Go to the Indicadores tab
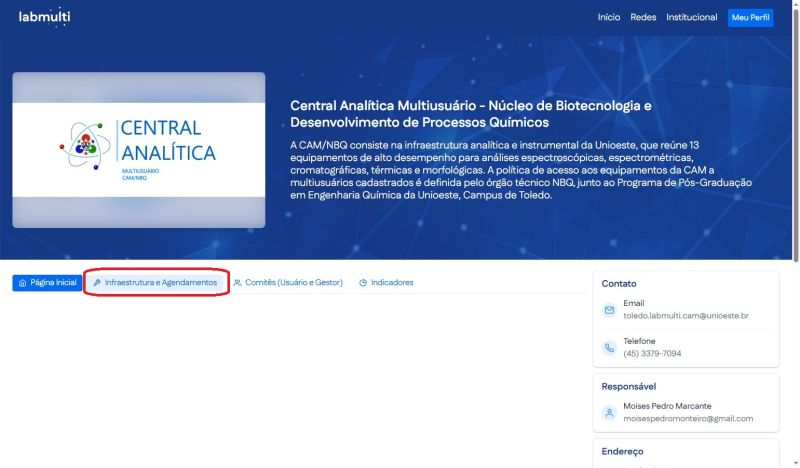This screenshot has width=800, height=468. click(391, 283)
